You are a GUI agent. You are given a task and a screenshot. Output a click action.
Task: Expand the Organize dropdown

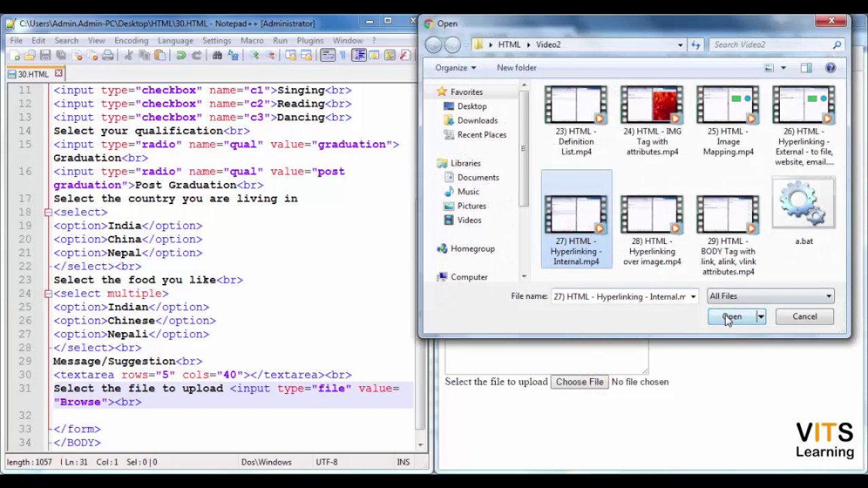[456, 68]
